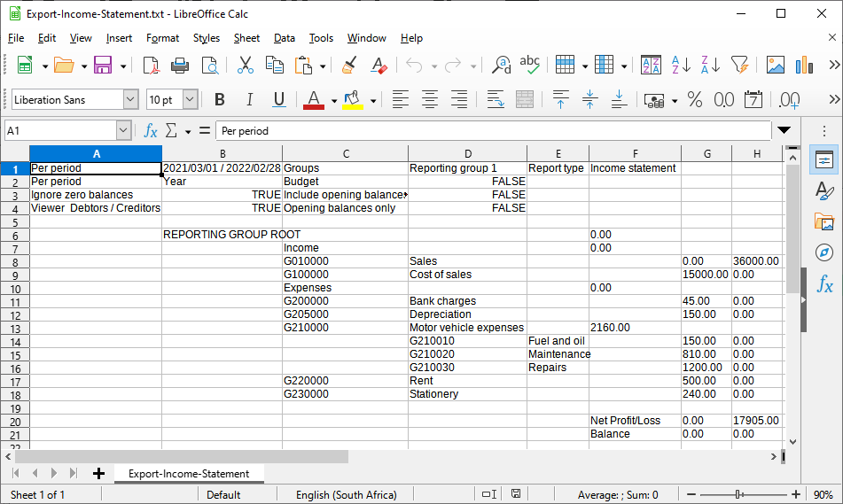Click the zoom slider in status bar

click(738, 495)
